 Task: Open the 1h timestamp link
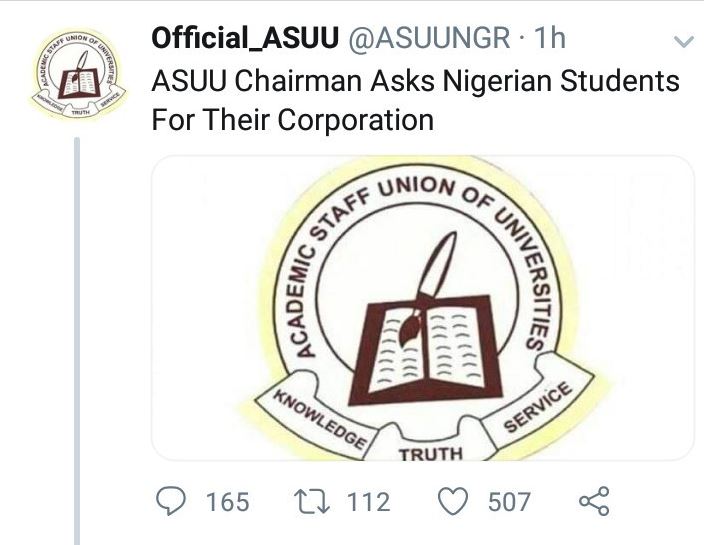tap(550, 39)
